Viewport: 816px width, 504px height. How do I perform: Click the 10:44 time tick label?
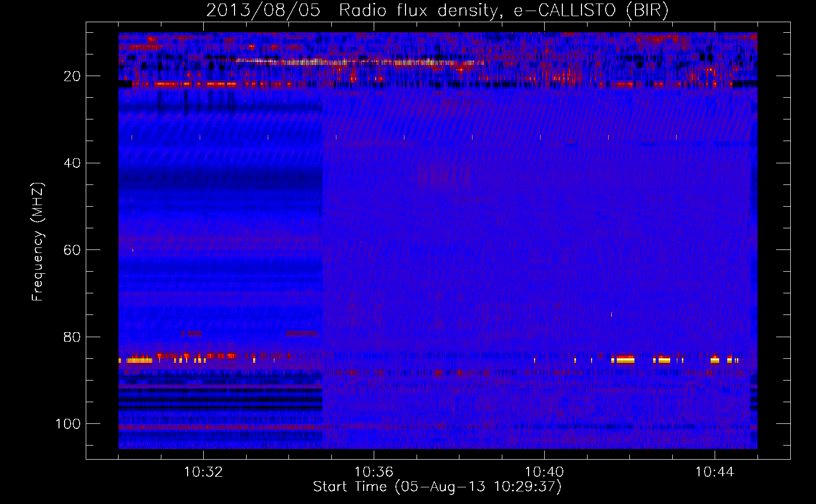(x=715, y=472)
